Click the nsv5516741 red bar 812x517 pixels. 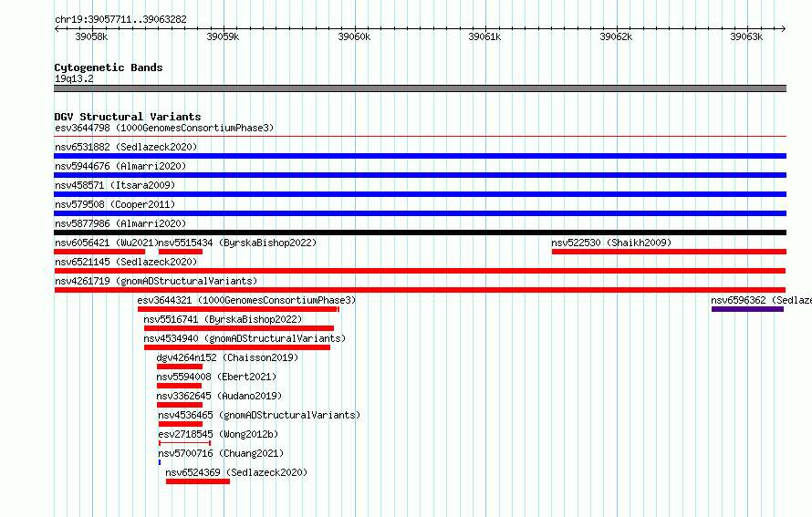239,328
